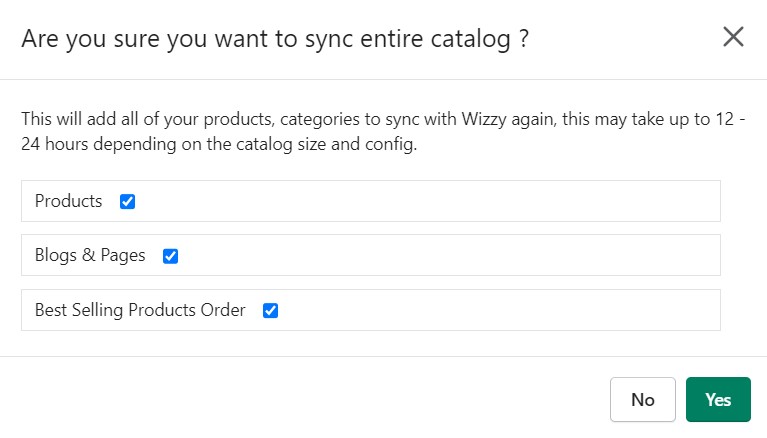Cancel sync with the No button

click(x=643, y=399)
